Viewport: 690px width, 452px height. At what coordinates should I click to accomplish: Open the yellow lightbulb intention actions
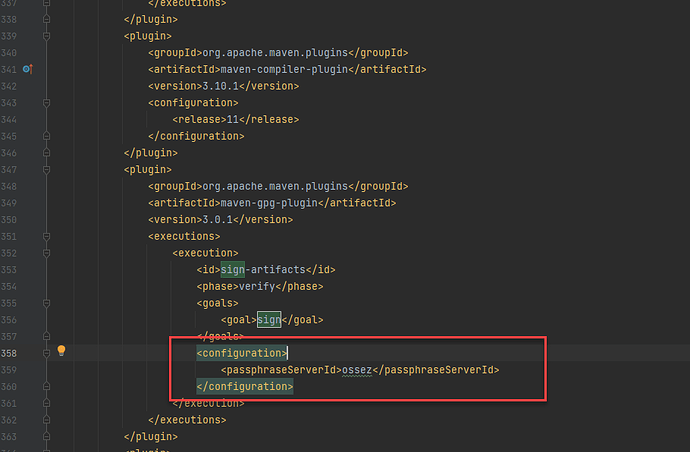point(61,350)
